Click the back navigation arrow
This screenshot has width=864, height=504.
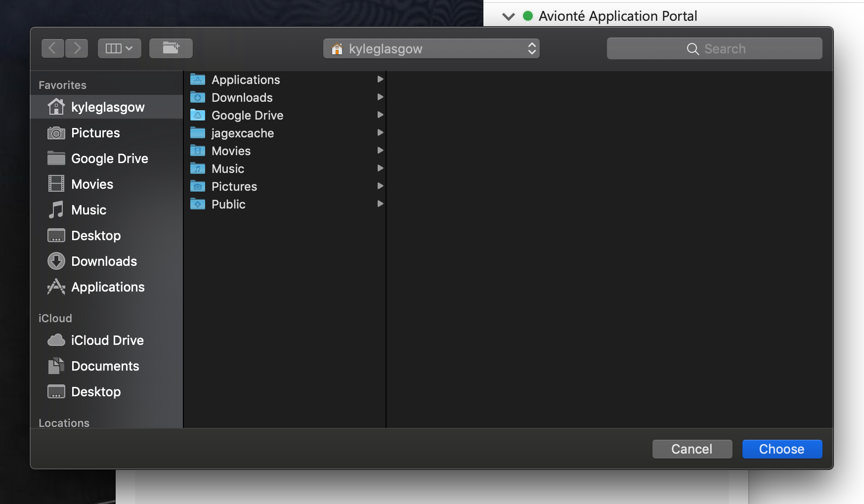(52, 48)
